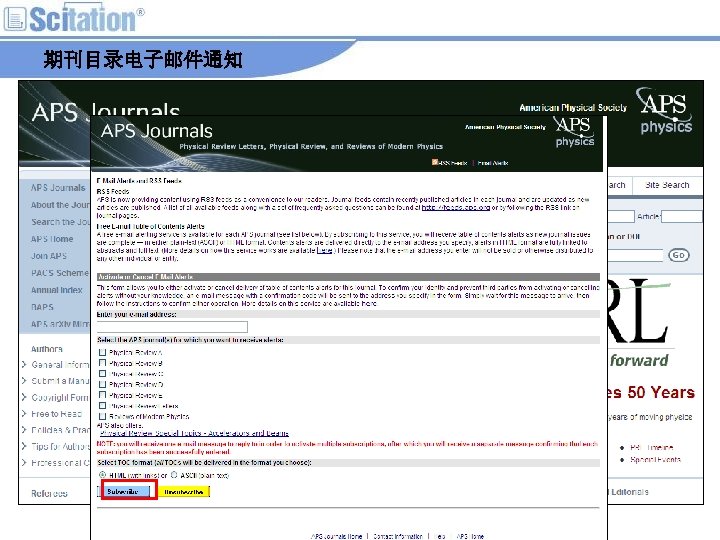Open Search the Journals sidebar item
Screen dimensions: 720x540
point(60,222)
